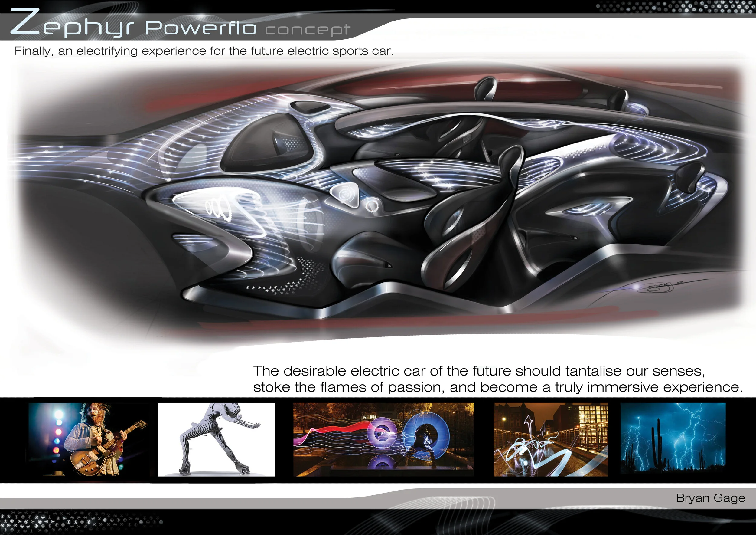Click the striped figure sculpture image
Screen dimensions: 756x535
216,439
